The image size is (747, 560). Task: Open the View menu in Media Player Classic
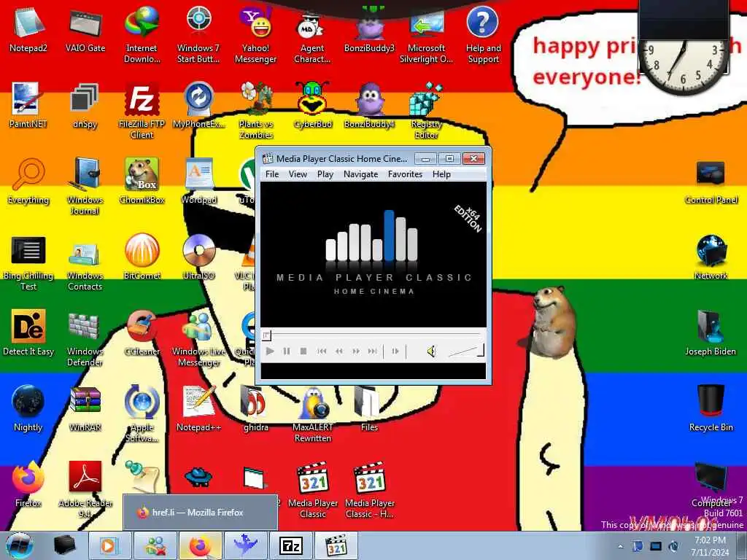pyautogui.click(x=298, y=174)
